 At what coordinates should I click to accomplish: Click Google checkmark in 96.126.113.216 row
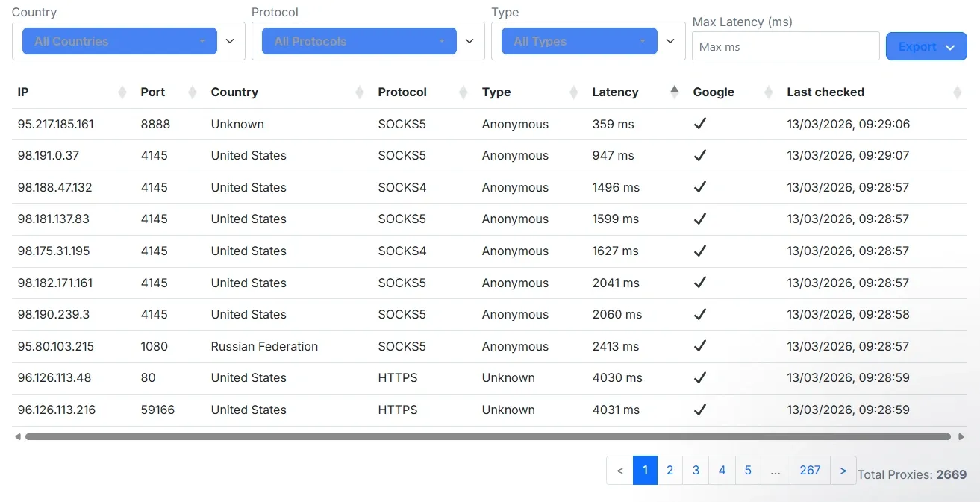click(700, 410)
